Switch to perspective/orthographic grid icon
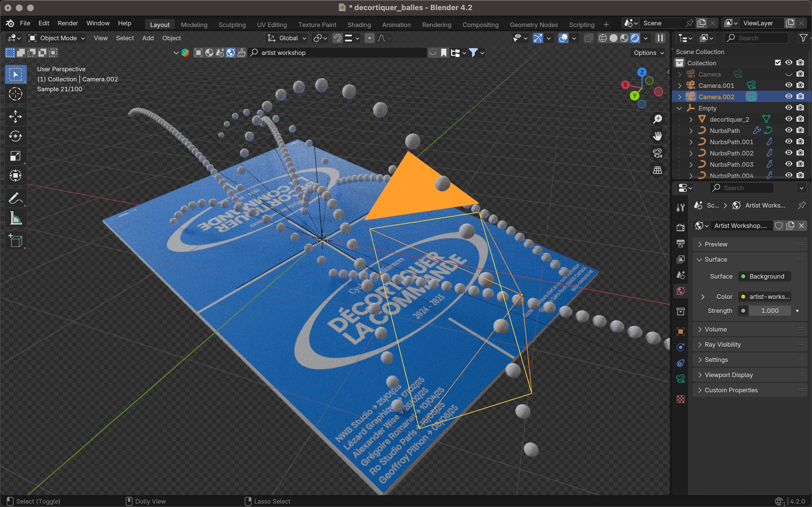Image resolution: width=812 pixels, height=507 pixels. pos(657,170)
